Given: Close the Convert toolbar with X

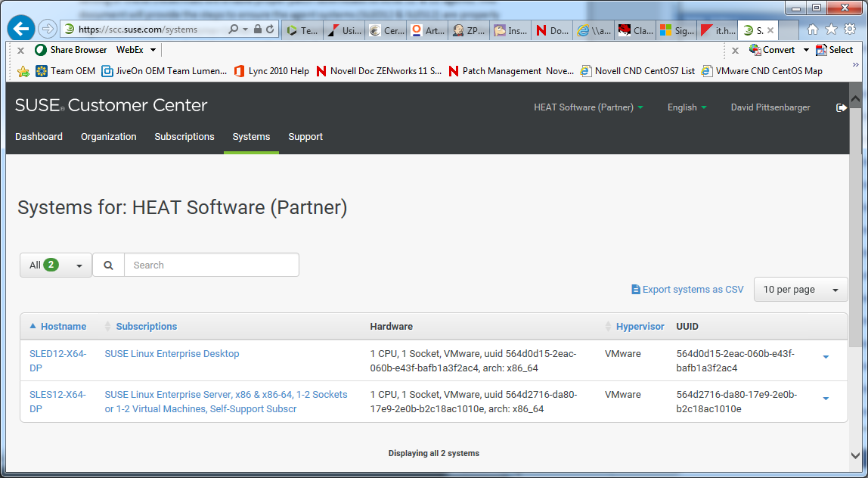Looking at the screenshot, I should pos(735,51).
